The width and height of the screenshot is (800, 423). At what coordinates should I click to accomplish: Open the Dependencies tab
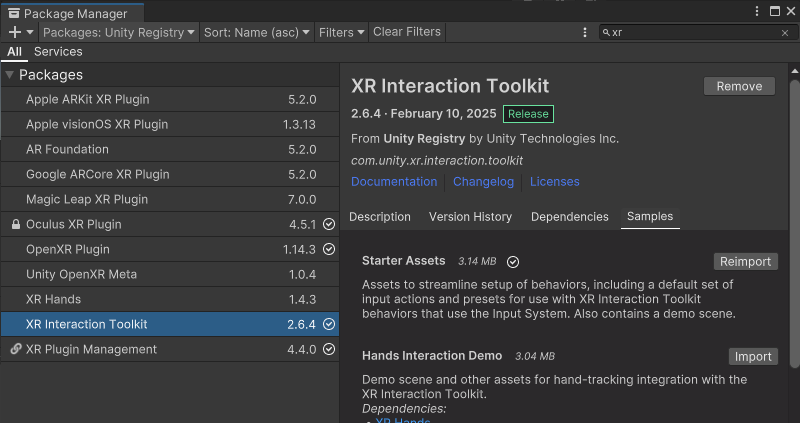pos(569,217)
